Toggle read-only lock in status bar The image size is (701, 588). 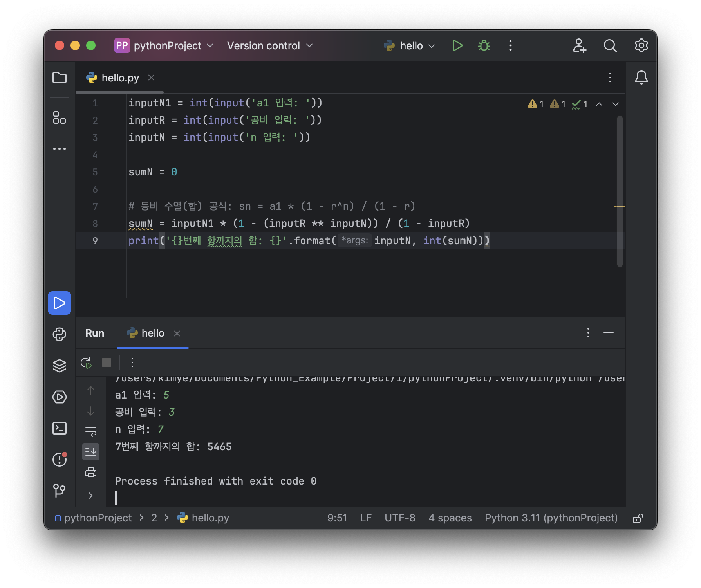pos(638,518)
